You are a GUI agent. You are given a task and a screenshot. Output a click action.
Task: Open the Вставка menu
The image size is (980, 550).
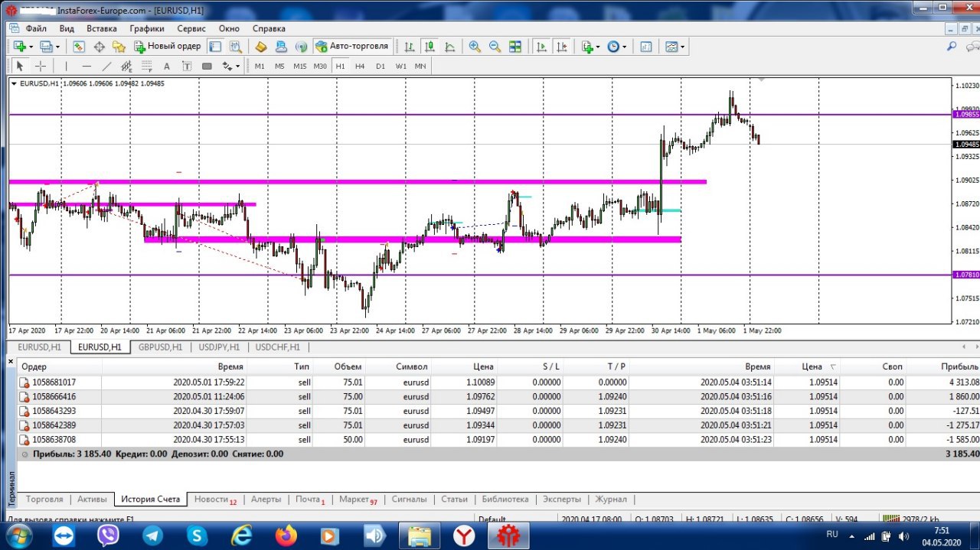click(102, 28)
